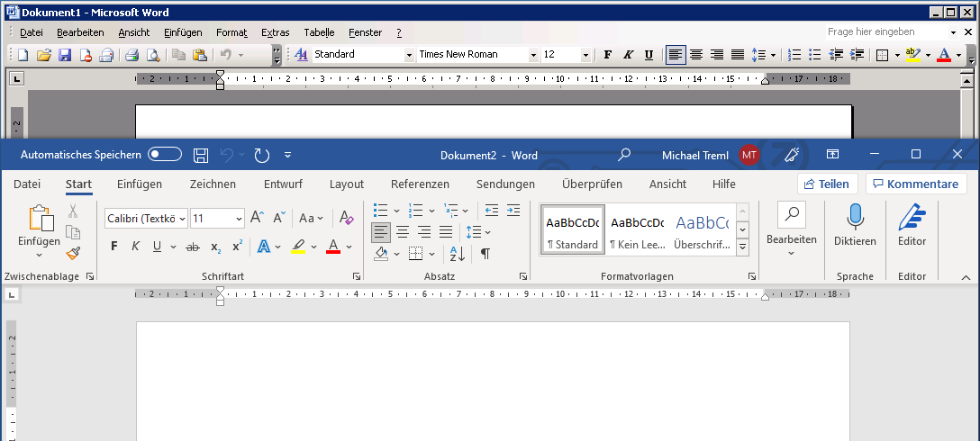980x441 pixels.
Task: Click the Copy icon in Zwischenablage group
Action: 73,232
